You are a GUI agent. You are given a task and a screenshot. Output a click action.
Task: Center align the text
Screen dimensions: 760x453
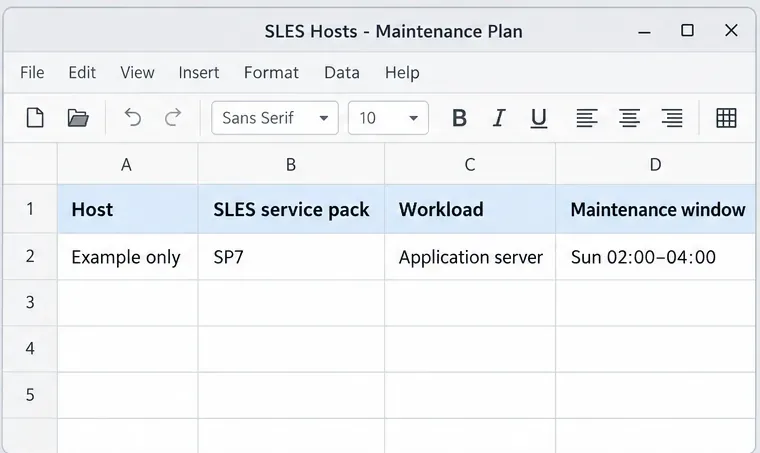[x=629, y=118]
